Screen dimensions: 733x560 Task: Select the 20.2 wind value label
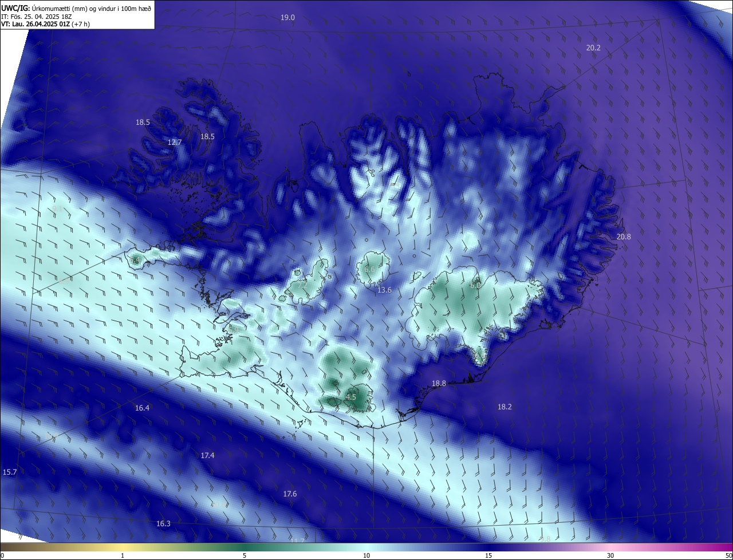593,48
